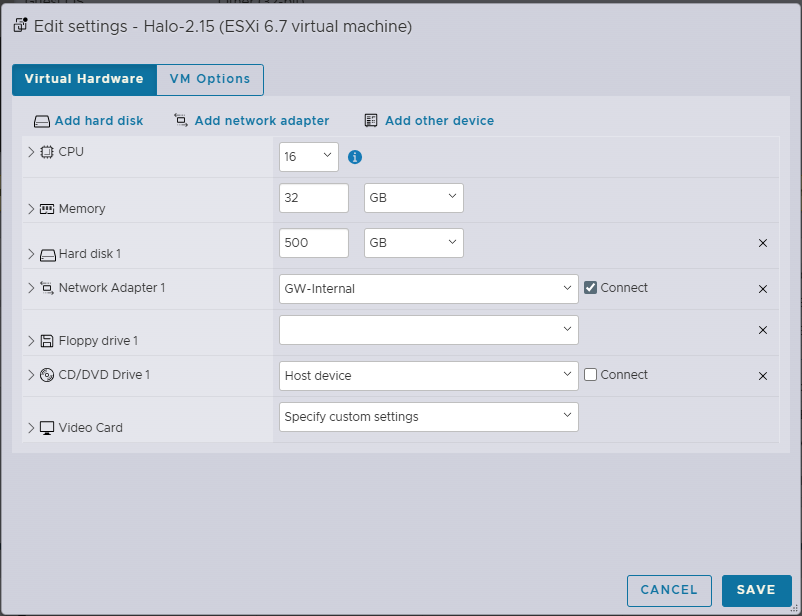Open the Video Card settings dropdown
802x616 pixels.
pyautogui.click(x=429, y=416)
